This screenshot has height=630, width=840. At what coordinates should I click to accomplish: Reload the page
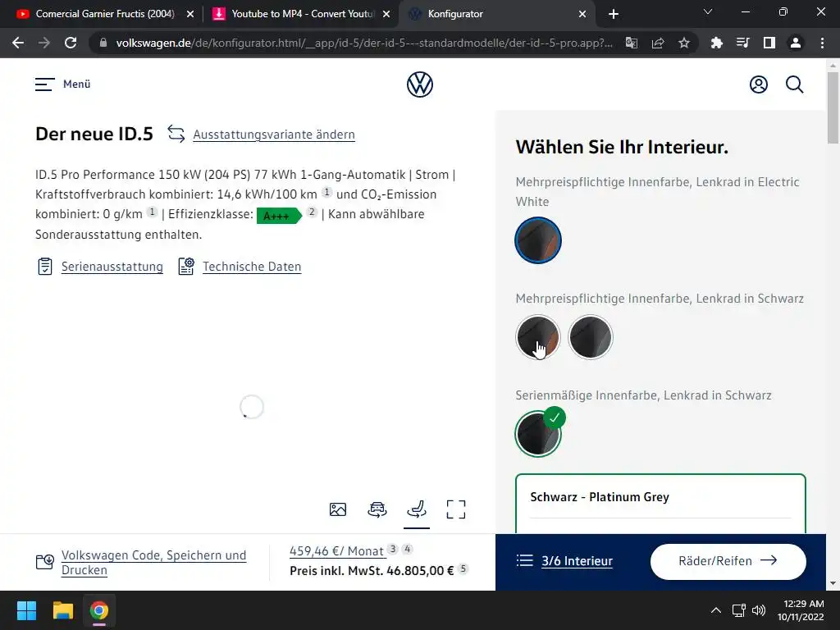(x=71, y=43)
